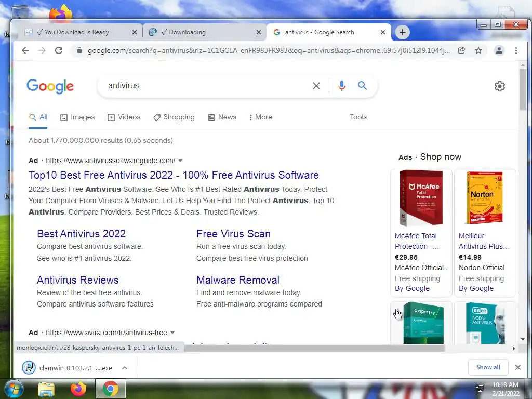Click 'By Google' under Norton ad
Image resolution: width=532 pixels, height=399 pixels.
[476, 289]
